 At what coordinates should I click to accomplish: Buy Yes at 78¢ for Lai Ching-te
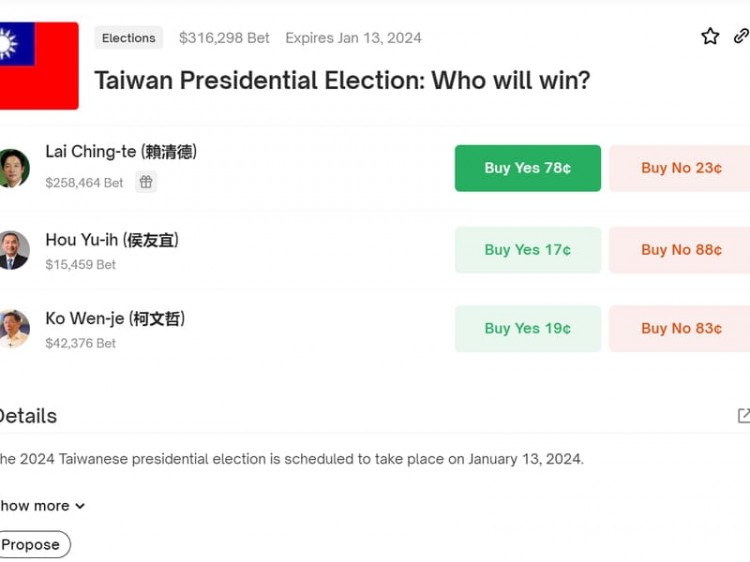click(528, 168)
